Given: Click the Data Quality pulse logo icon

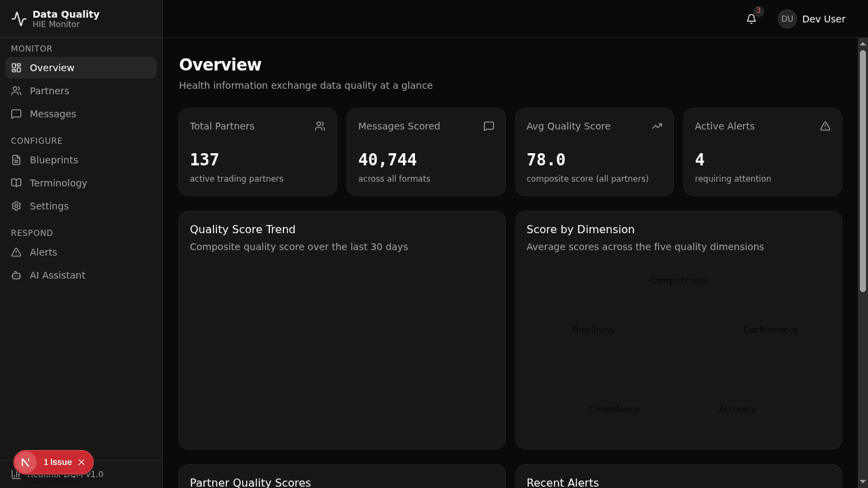Looking at the screenshot, I should click(18, 18).
